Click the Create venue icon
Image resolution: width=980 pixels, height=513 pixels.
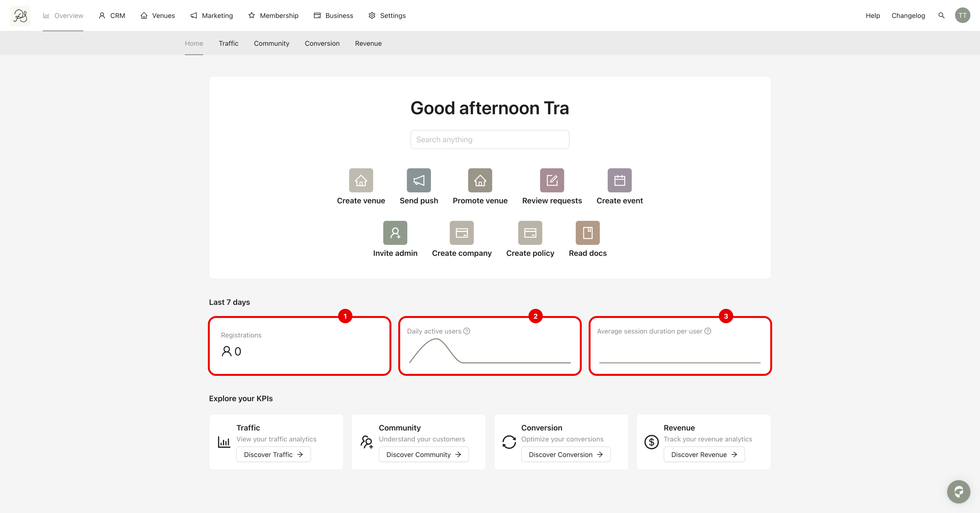[361, 180]
